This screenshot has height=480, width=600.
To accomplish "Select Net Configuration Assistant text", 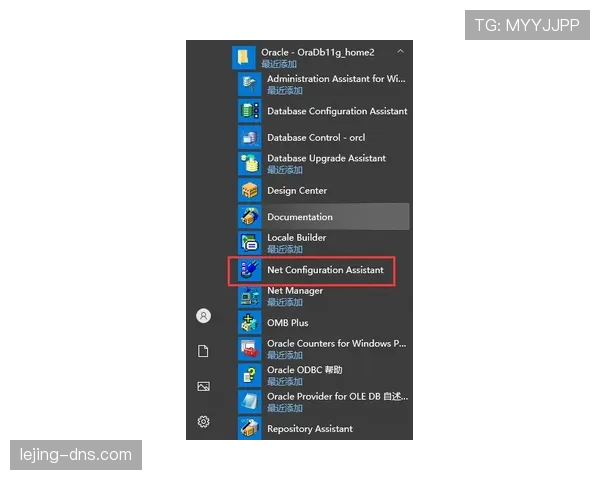I will (x=325, y=270).
